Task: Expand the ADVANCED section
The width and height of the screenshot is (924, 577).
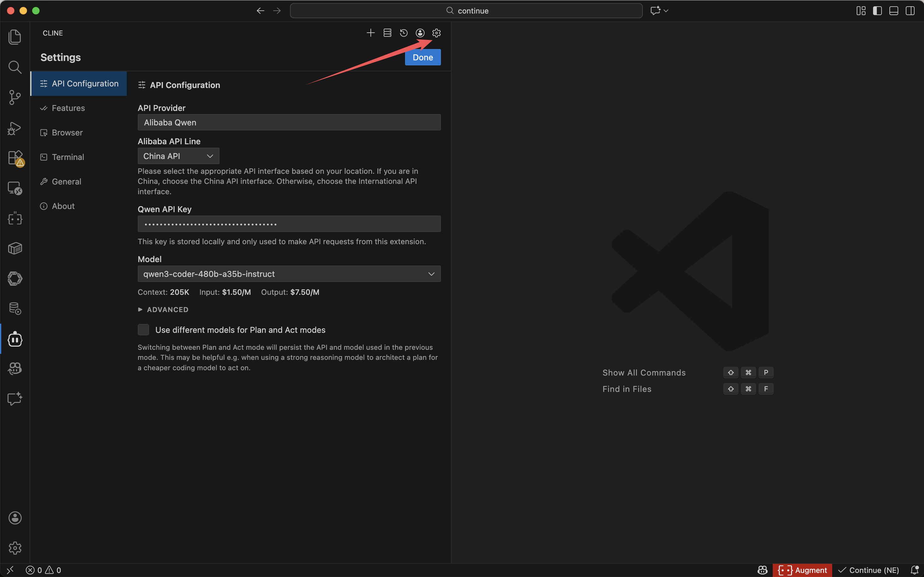Action: [164, 310]
